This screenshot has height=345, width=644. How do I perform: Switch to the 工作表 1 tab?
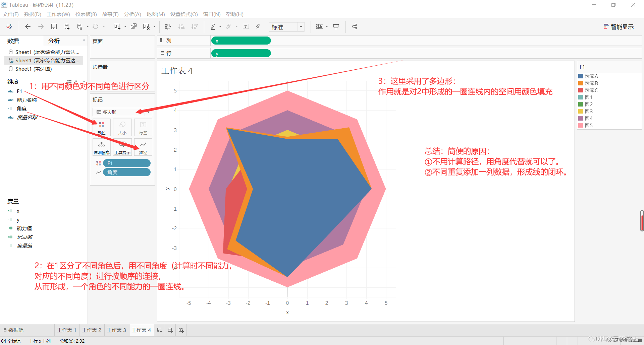tap(67, 330)
